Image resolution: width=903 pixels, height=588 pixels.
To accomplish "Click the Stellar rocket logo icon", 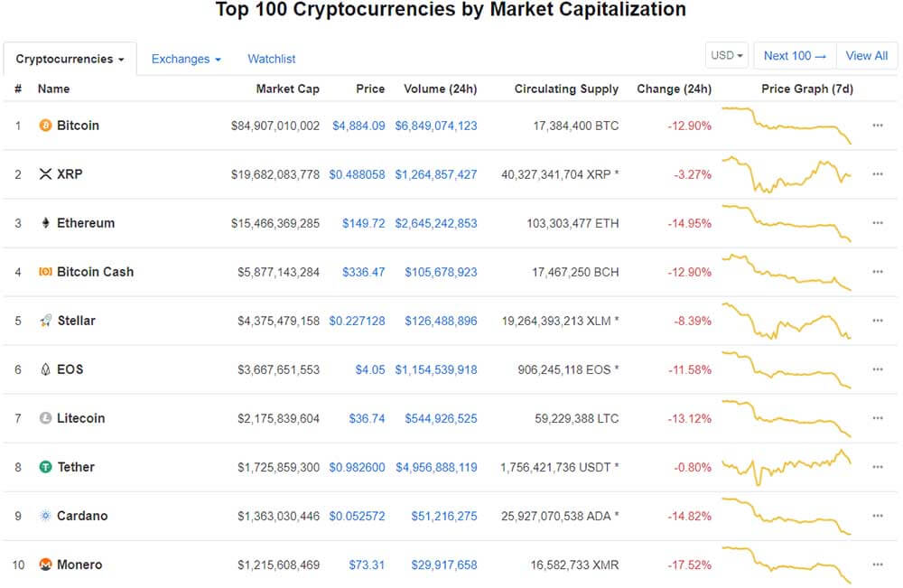I will [45, 321].
